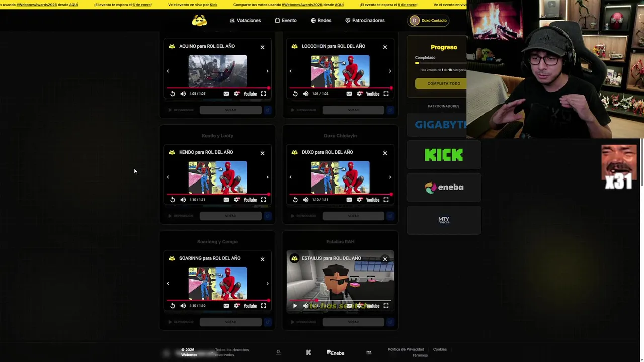The height and width of the screenshot is (362, 644).
Task: Open the Duxo Contacto account button
Action: (x=429, y=20)
